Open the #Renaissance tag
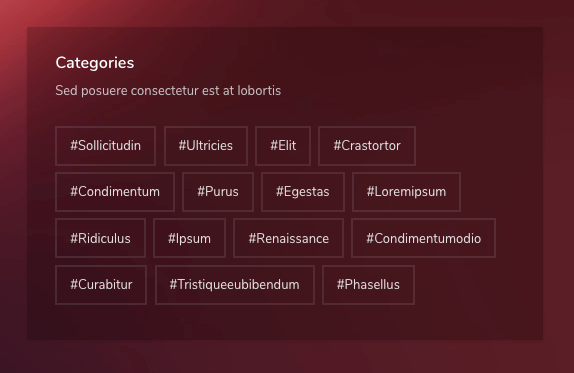Image resolution: width=574 pixels, height=373 pixels. point(288,238)
